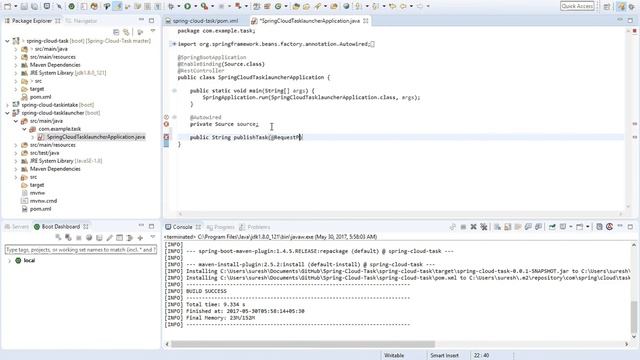Click the green Boot Dashboard icon in the main toolbar
This screenshot has height=360, width=640.
[x=72, y=6]
